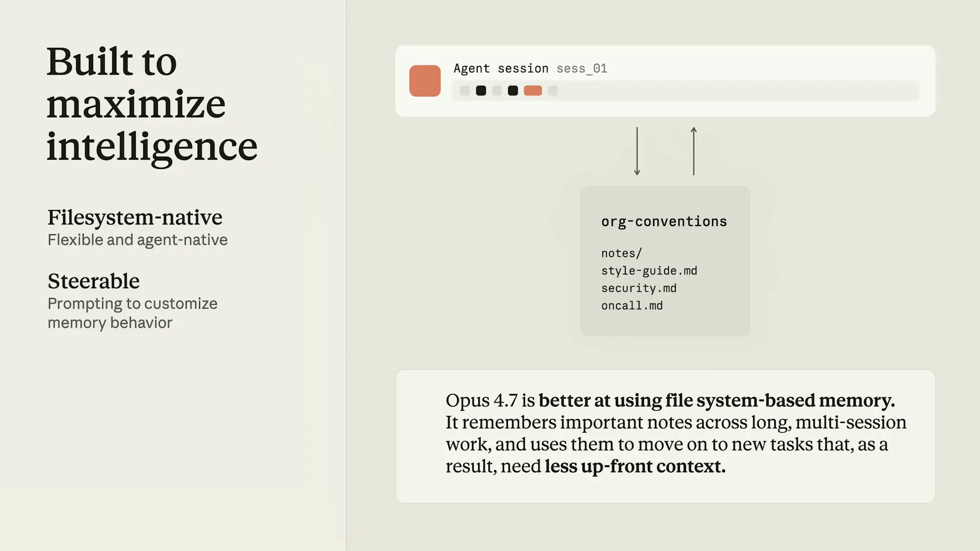Screen dimensions: 980x551
Task: Click the orange pill in session timeline
Action: coord(533,91)
